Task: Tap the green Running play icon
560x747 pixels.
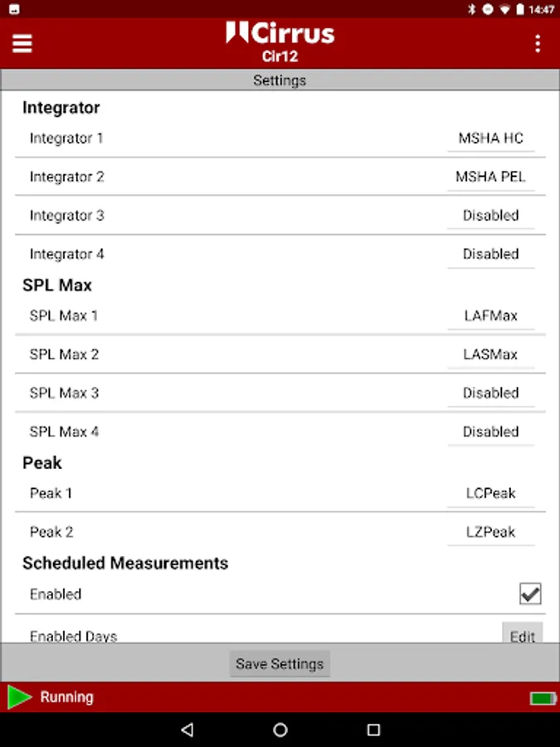Action: (x=19, y=697)
